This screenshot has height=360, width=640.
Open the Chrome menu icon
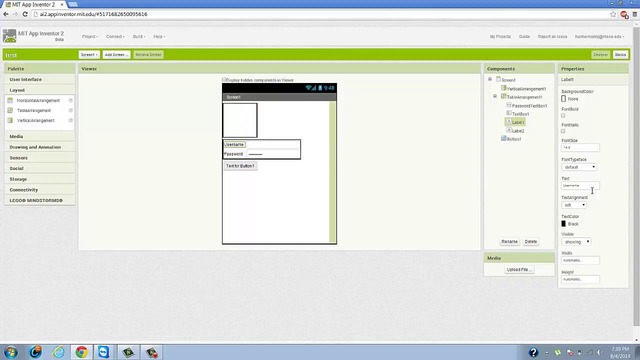635,14
